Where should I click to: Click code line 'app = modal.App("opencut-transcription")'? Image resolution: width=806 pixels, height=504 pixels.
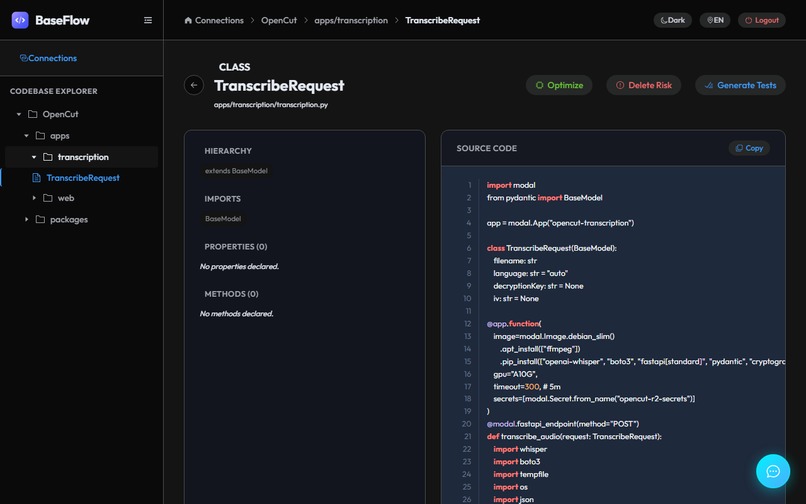tap(560, 223)
